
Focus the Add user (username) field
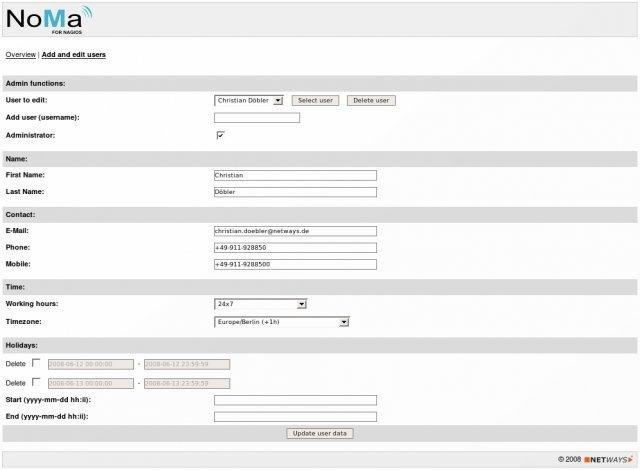pos(257,118)
